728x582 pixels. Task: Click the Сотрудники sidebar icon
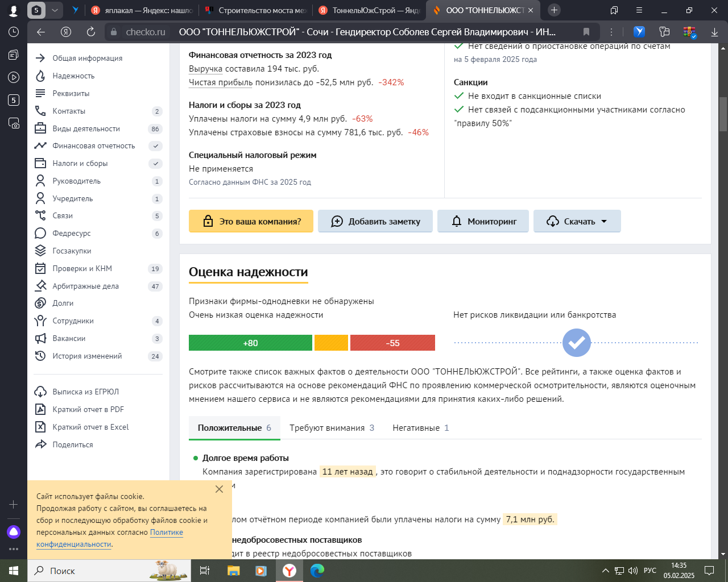click(x=40, y=321)
